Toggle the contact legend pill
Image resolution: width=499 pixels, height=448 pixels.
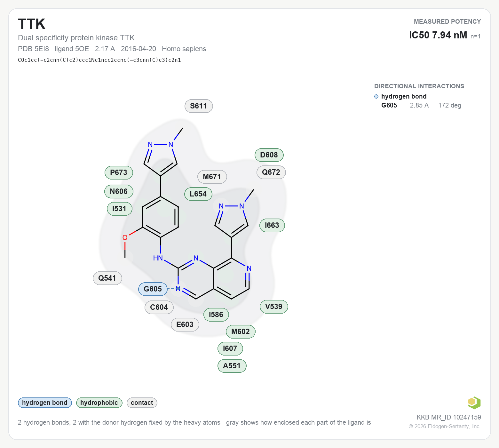(x=142, y=403)
